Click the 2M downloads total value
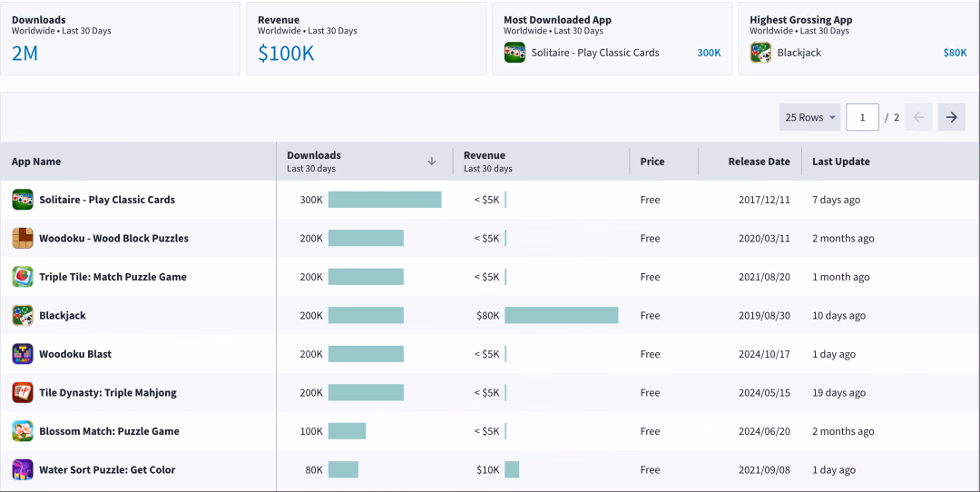Viewport: 980px width, 492px height. click(x=25, y=54)
